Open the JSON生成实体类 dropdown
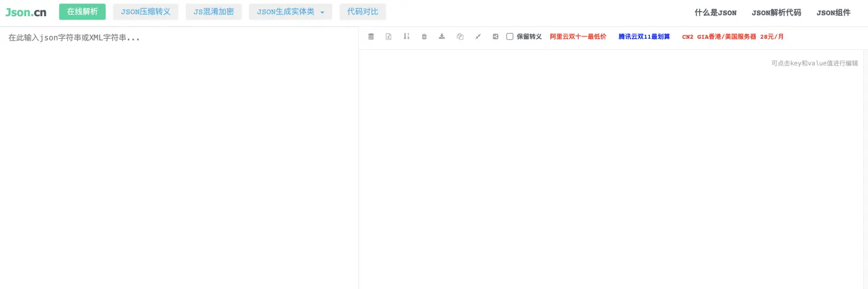Image resolution: width=868 pixels, height=289 pixels. tap(290, 12)
